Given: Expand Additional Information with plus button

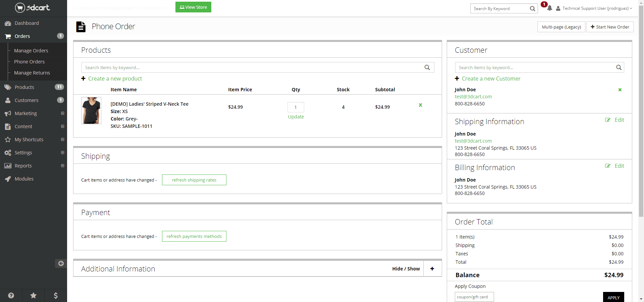Looking at the screenshot, I should tap(432, 269).
